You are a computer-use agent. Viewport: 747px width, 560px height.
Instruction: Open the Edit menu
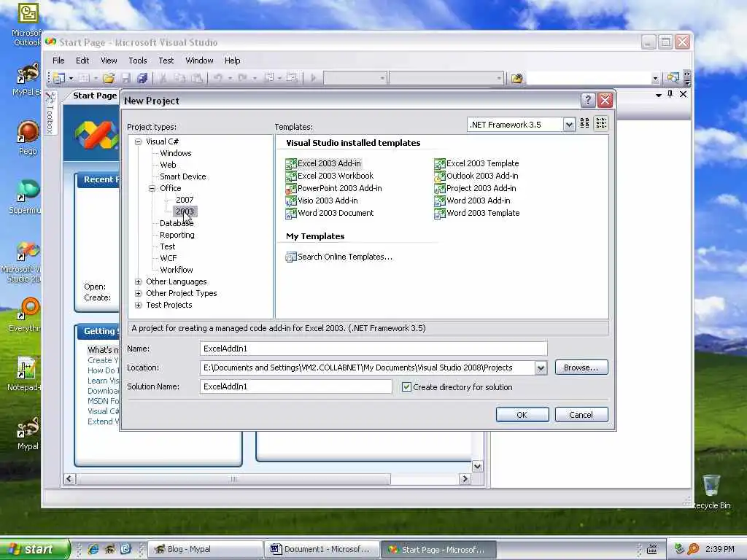coord(82,61)
